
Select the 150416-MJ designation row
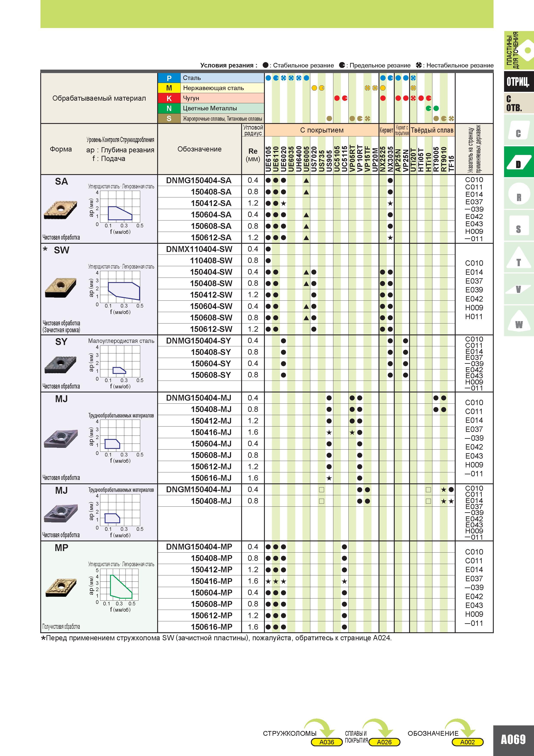(211, 432)
